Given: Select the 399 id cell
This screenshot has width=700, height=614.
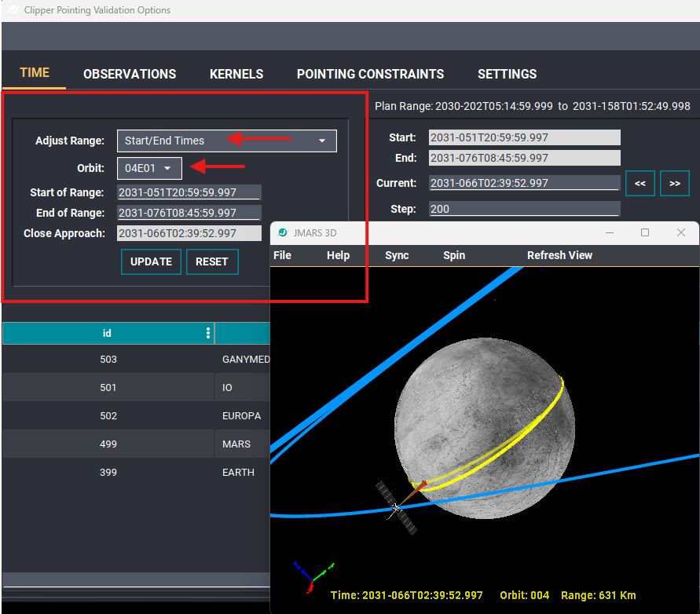Looking at the screenshot, I should tap(108, 472).
